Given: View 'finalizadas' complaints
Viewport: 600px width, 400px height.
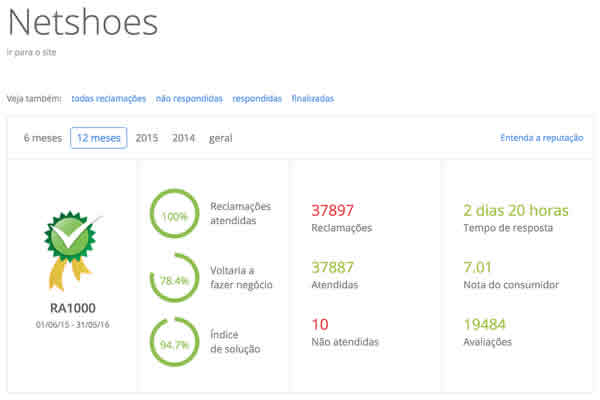Looking at the screenshot, I should (313, 98).
